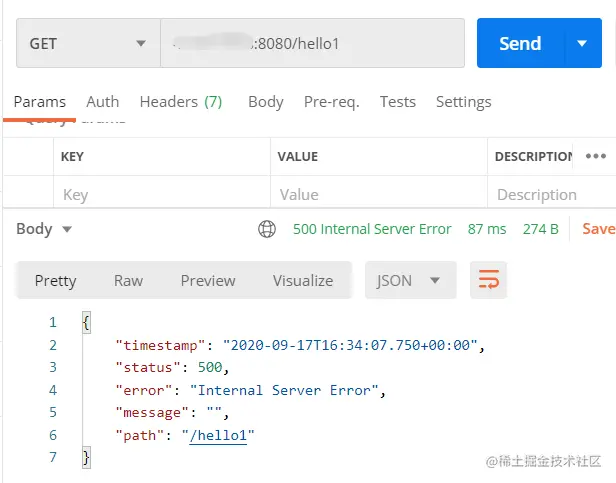Select the request Body tab

[266, 101]
